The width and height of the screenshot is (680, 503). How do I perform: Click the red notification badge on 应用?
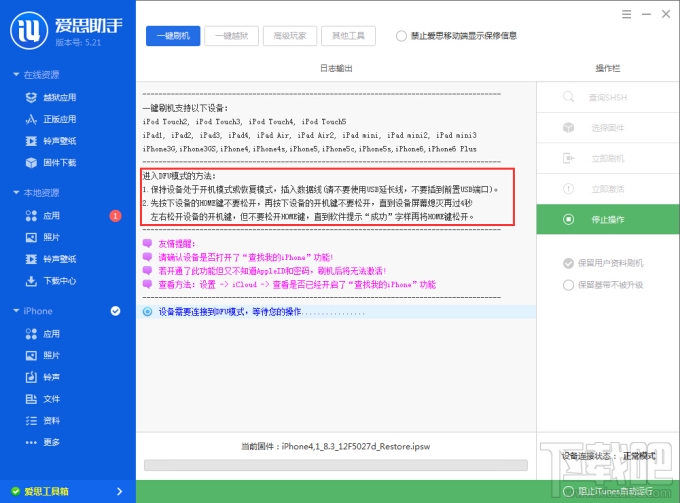(x=115, y=216)
